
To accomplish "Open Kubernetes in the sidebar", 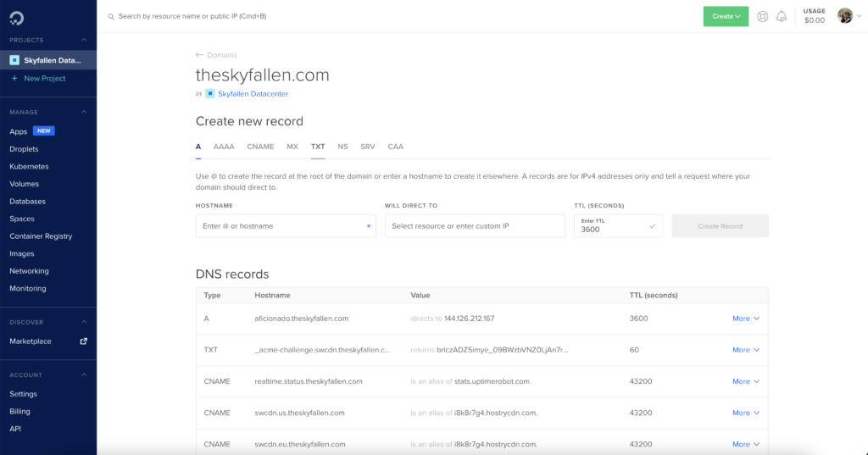I will [x=29, y=166].
